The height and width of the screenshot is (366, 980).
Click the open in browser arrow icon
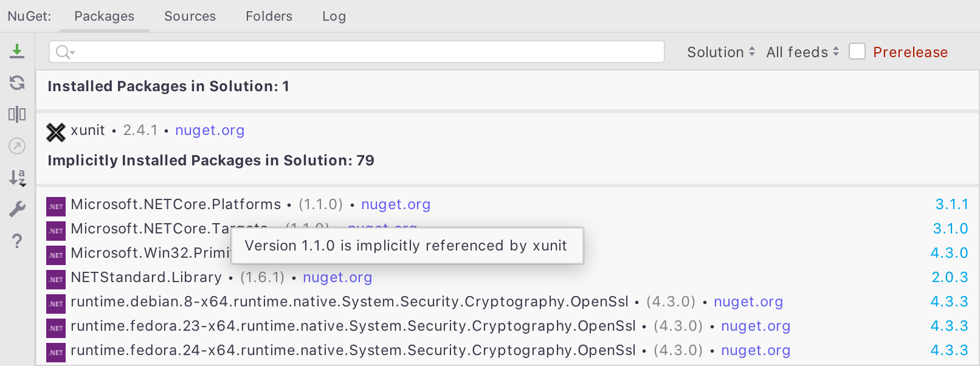[x=17, y=146]
